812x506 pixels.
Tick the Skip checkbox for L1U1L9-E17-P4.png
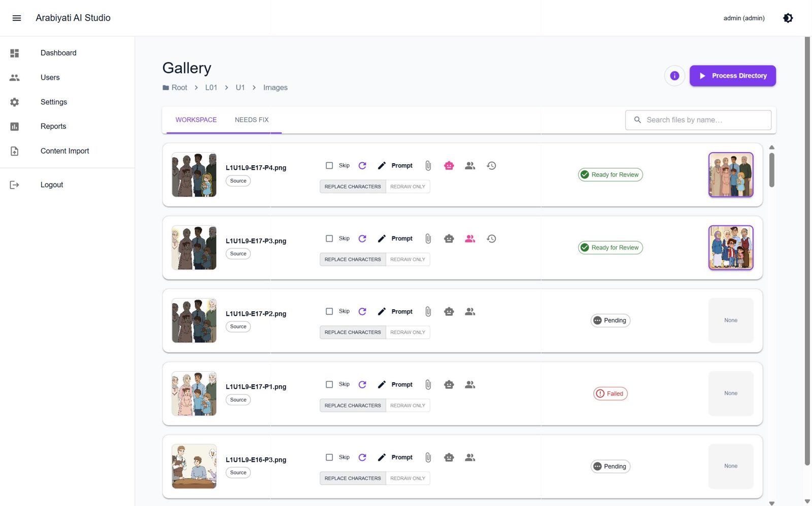[x=329, y=166]
